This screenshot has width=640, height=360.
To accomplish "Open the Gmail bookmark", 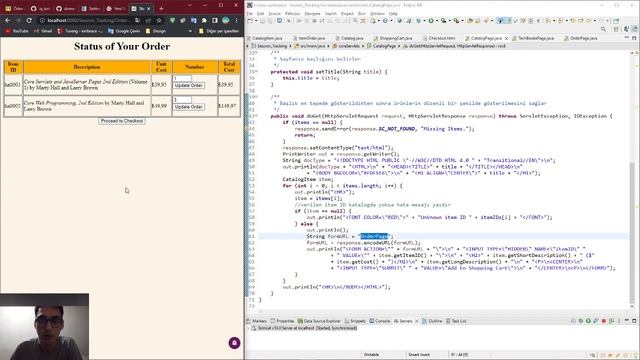I will pos(43,31).
